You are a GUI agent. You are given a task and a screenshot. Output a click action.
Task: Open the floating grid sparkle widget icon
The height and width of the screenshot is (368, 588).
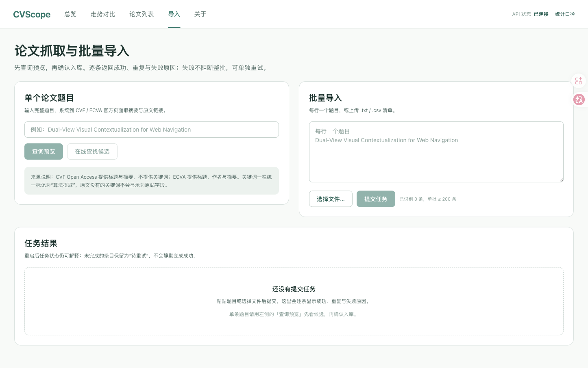(579, 81)
